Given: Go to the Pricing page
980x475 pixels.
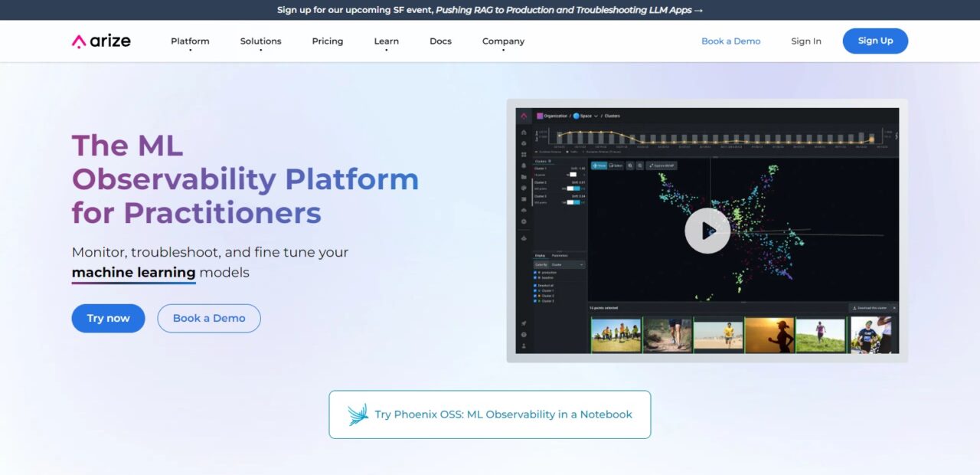Looking at the screenshot, I should (x=328, y=41).
